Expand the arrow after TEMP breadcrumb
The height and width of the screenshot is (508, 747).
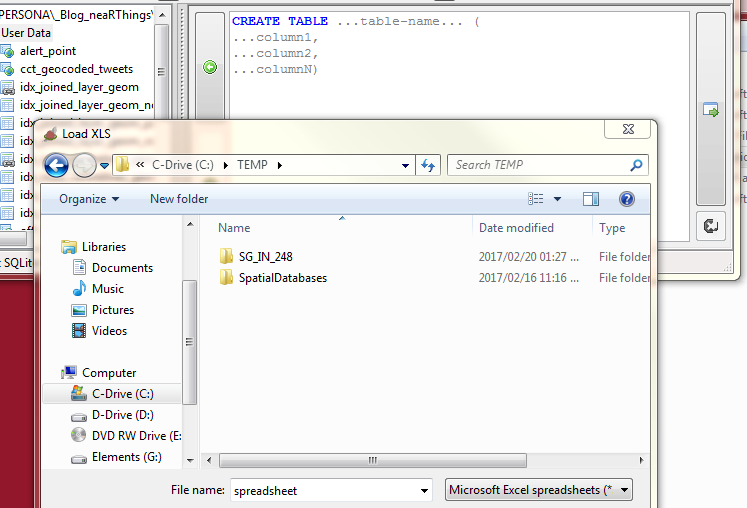pyautogui.click(x=280, y=165)
